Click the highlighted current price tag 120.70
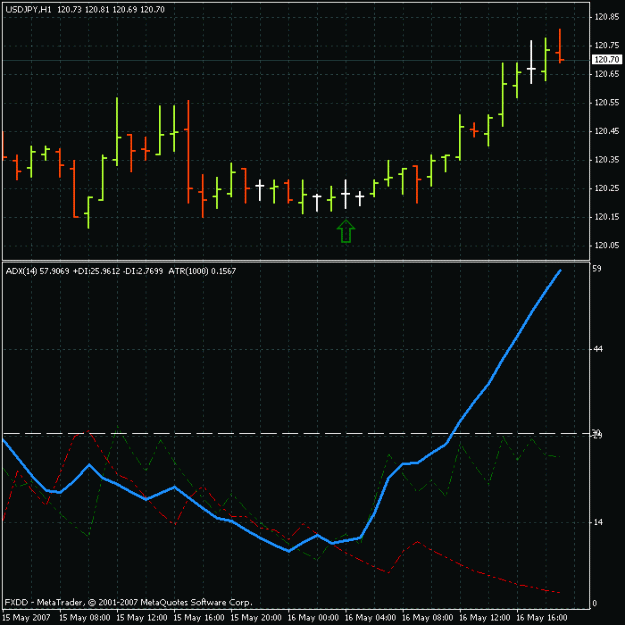The height and width of the screenshot is (625, 625). (607, 60)
